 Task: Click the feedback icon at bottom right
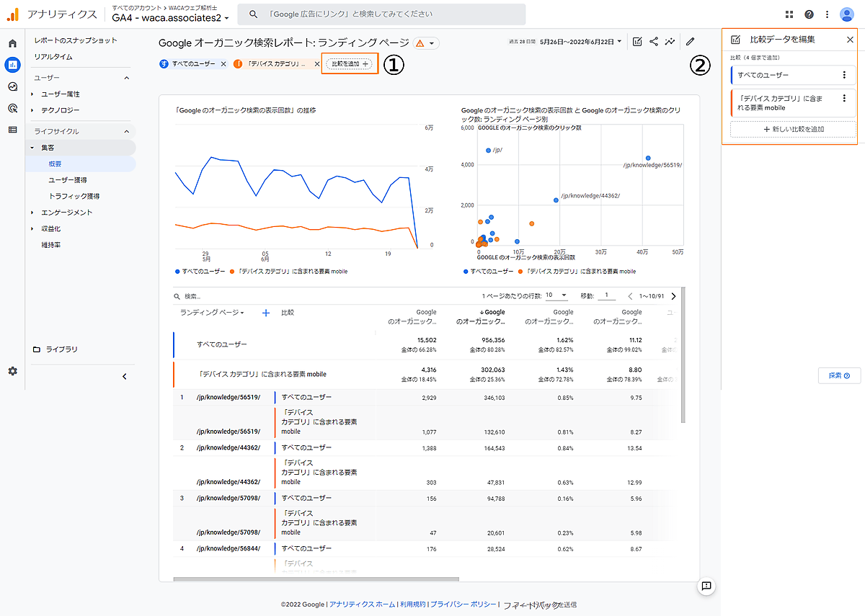(706, 586)
